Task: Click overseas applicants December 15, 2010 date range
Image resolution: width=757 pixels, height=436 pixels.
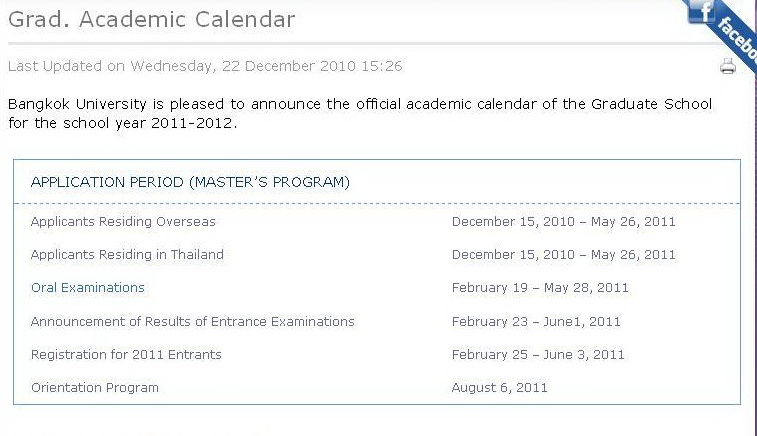Action: click(564, 222)
